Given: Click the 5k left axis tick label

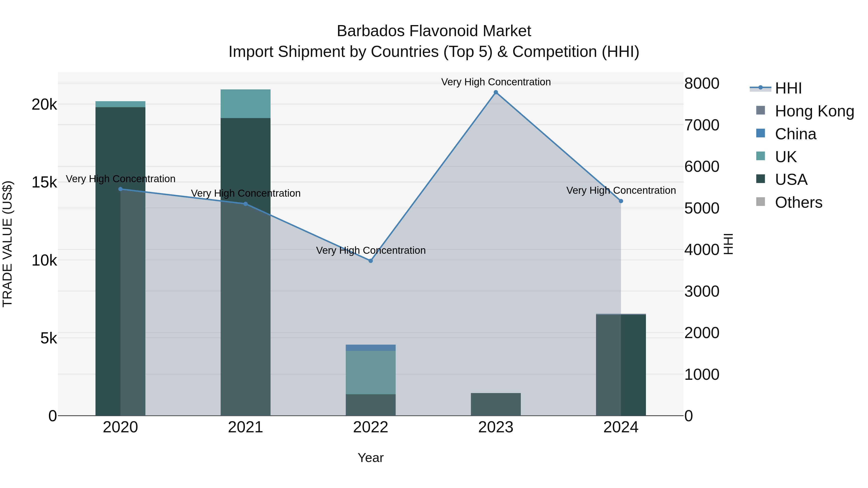Looking at the screenshot, I should click(x=49, y=338).
